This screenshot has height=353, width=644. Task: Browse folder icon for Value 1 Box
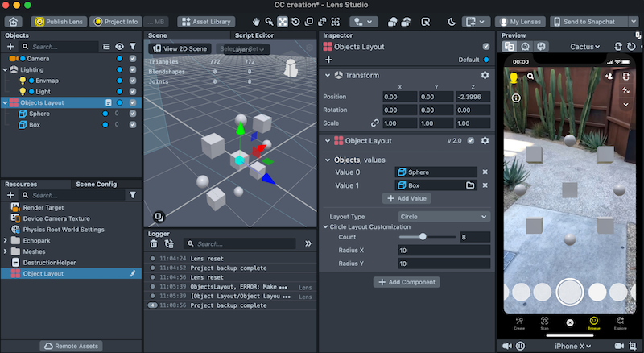click(x=470, y=185)
